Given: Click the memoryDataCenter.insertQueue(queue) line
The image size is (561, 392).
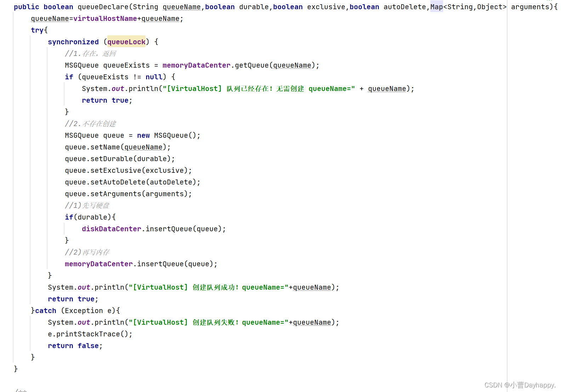Looking at the screenshot, I should coord(141,264).
